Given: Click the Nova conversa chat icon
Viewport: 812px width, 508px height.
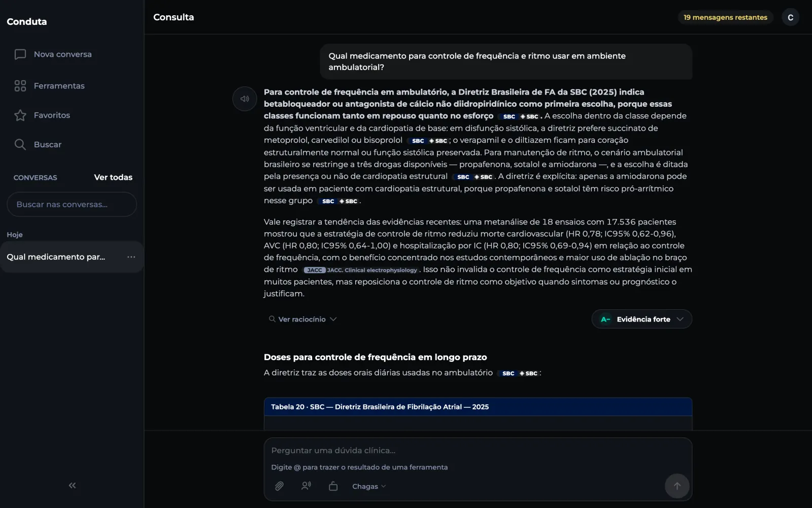Looking at the screenshot, I should coord(20,54).
